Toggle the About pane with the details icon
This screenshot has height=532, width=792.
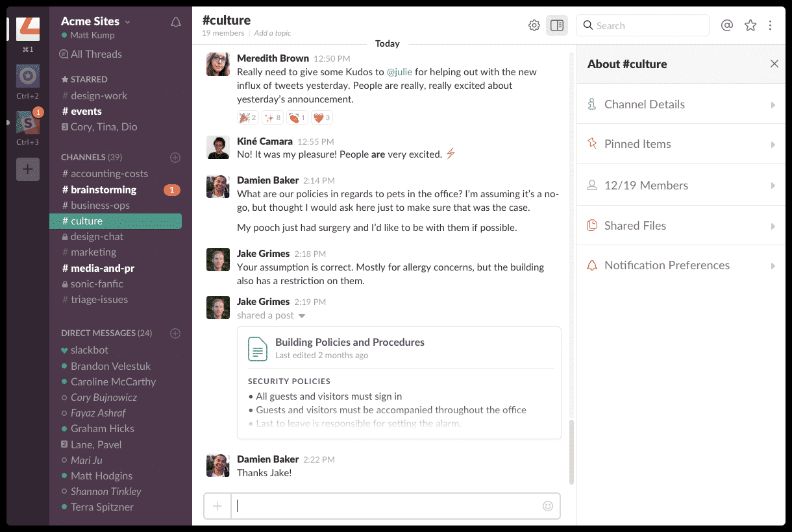pyautogui.click(x=556, y=25)
